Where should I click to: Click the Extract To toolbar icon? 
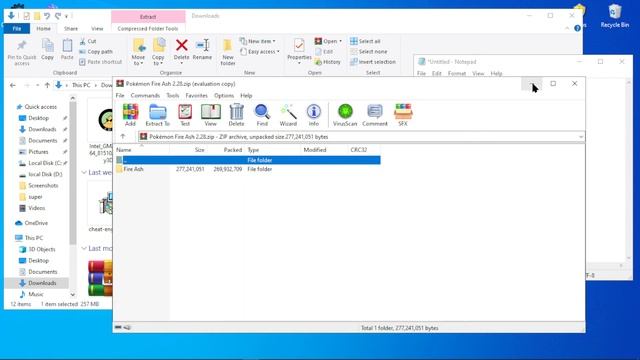click(x=158, y=115)
